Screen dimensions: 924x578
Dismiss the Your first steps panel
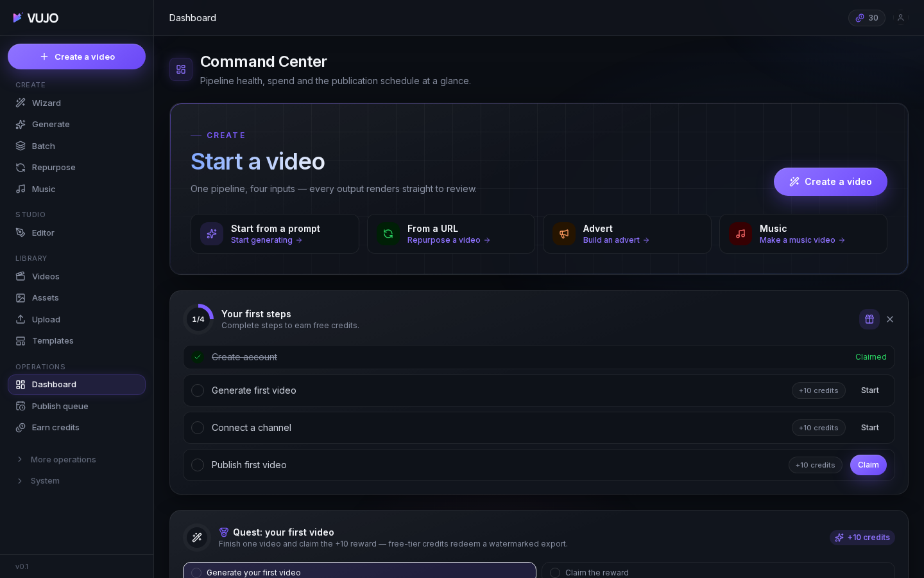890,319
